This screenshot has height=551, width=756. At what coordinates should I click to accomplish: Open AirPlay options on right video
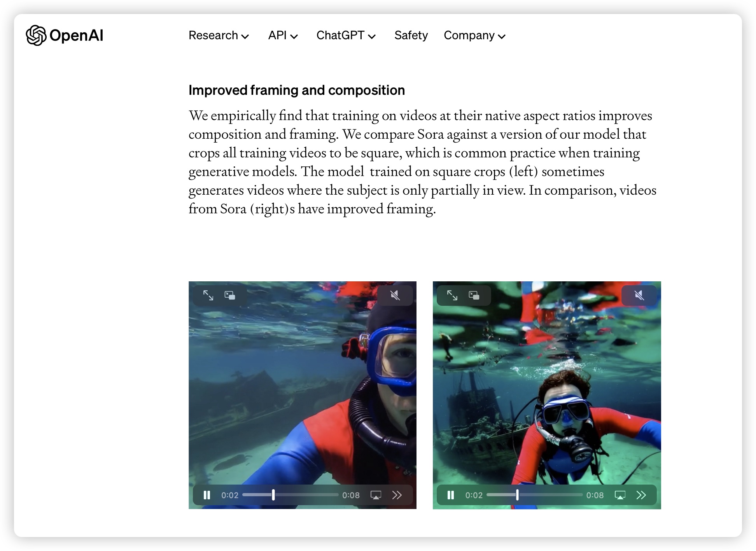pyautogui.click(x=620, y=495)
